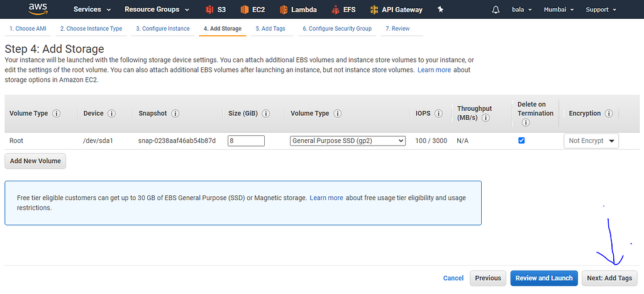Expand the Services menu
The width and height of the screenshot is (644, 294).
click(92, 9)
